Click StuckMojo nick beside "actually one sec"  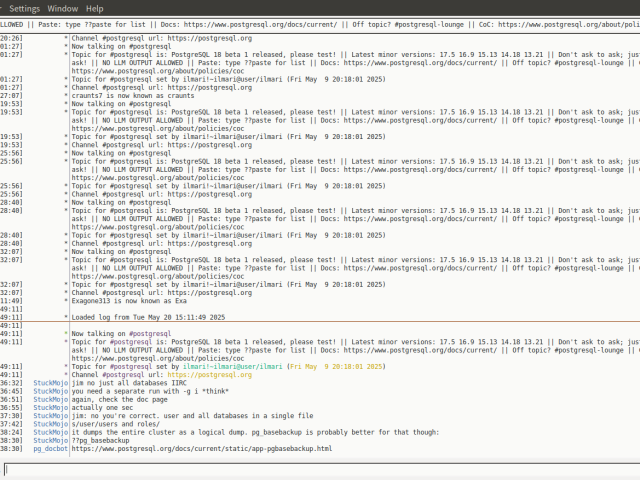click(49, 407)
